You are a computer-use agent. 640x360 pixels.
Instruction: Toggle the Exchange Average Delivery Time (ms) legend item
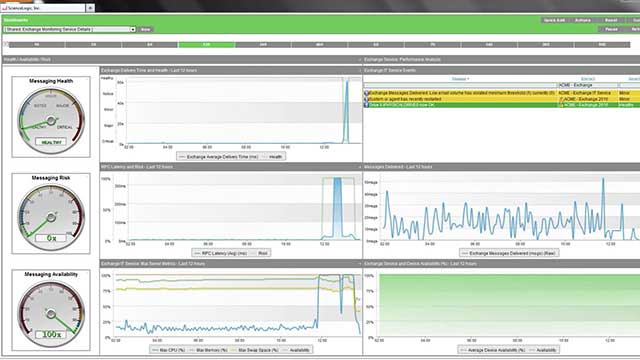[219, 157]
